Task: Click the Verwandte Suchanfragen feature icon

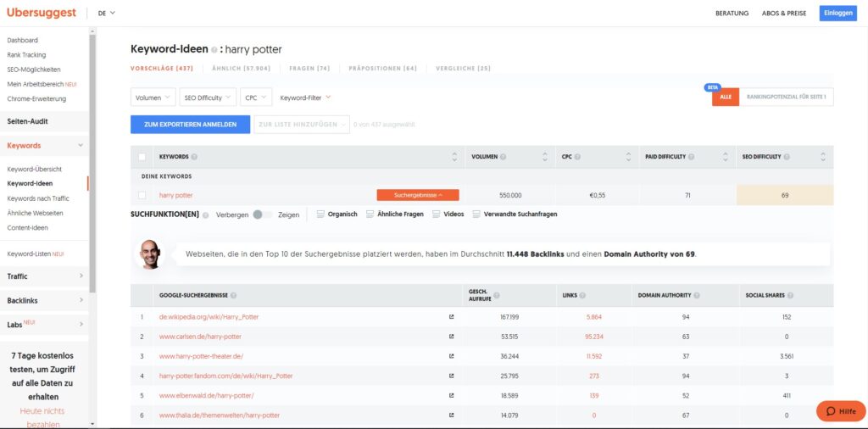Action: (x=476, y=214)
